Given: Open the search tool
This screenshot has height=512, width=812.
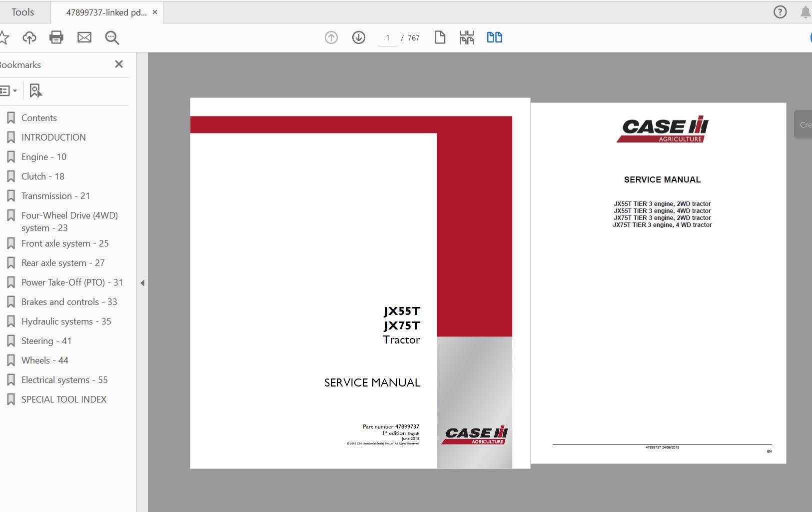Looking at the screenshot, I should (112, 37).
